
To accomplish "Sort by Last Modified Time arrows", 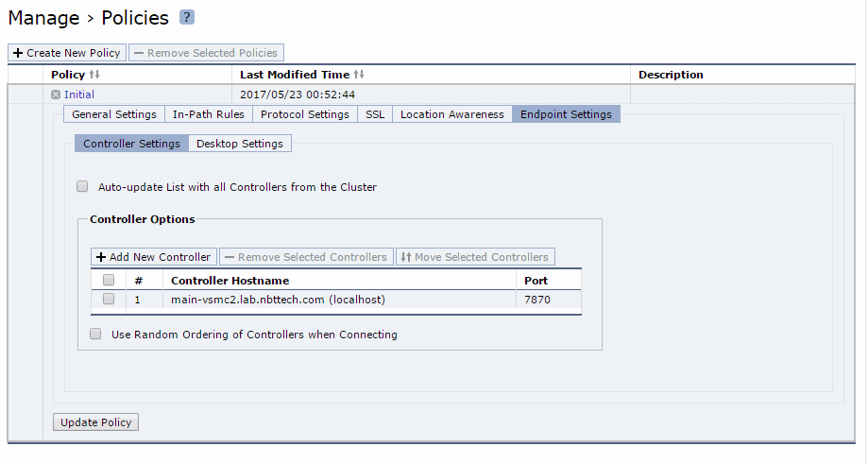I will tap(359, 75).
